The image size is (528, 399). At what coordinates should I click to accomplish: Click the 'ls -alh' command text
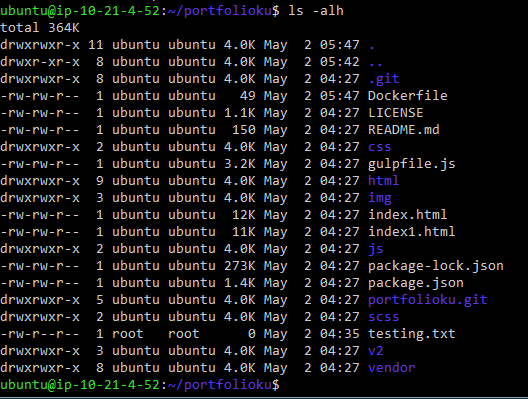pyautogui.click(x=316, y=11)
